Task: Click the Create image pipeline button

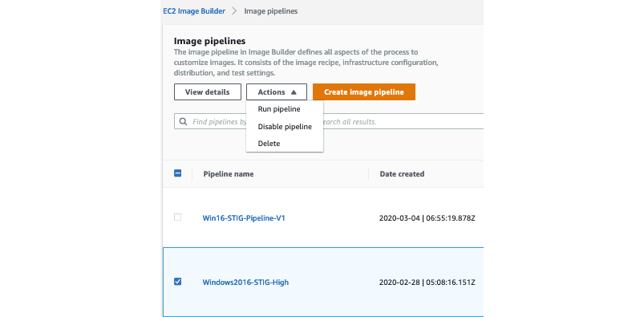Action: point(364,92)
